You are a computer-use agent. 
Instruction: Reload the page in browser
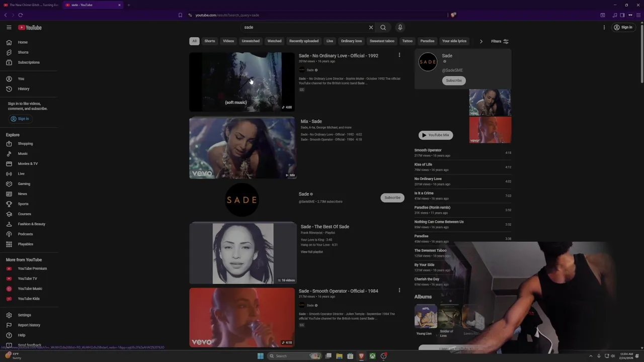(21, 15)
